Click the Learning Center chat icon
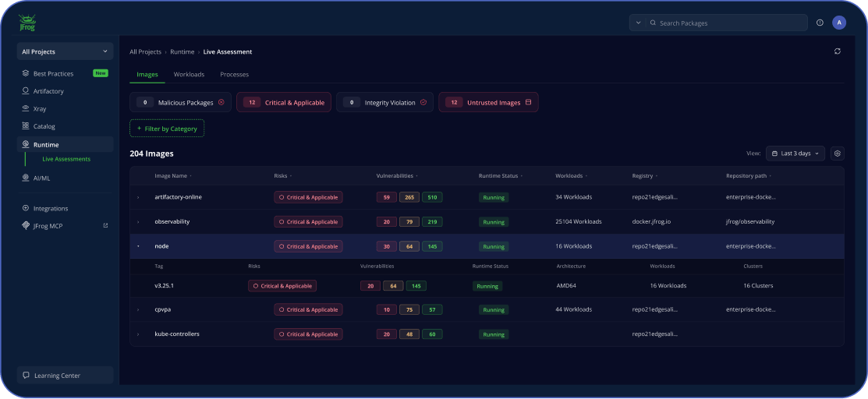The width and height of the screenshot is (868, 399). (26, 375)
